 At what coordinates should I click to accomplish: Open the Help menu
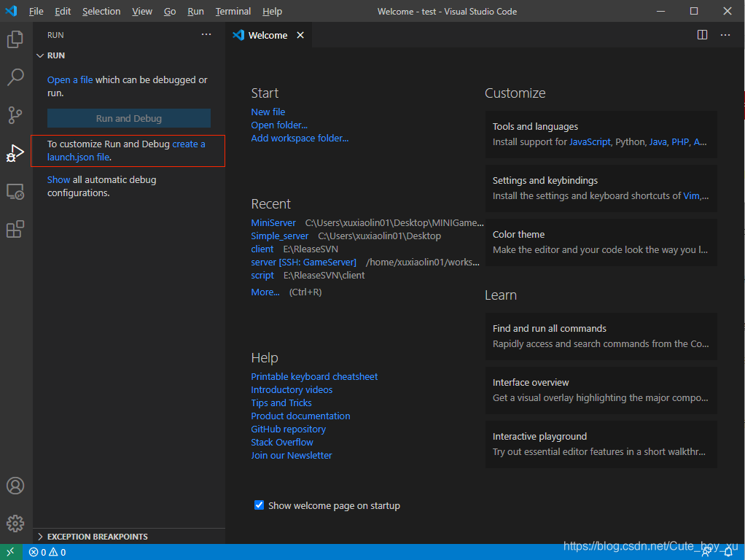[272, 12]
